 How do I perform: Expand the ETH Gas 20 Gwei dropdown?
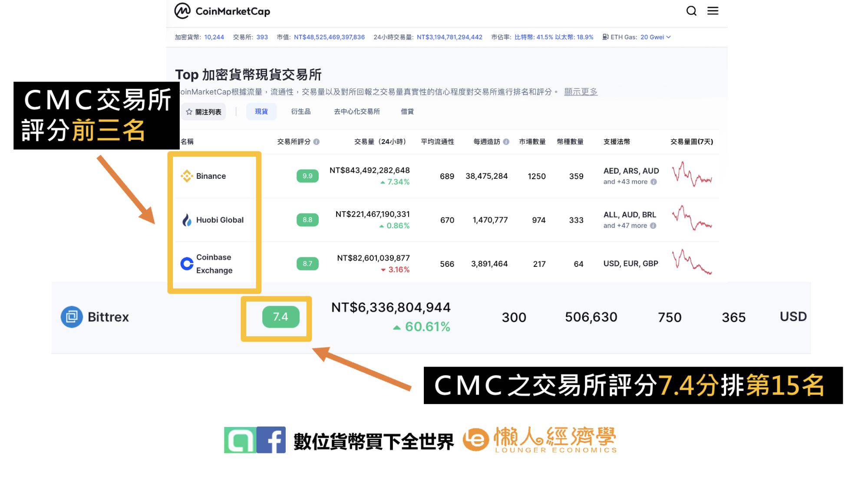(x=656, y=37)
